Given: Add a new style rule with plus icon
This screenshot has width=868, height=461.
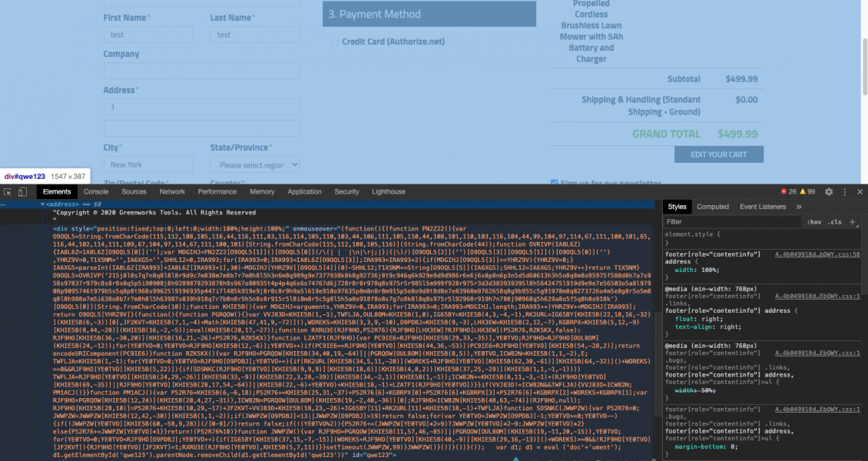Looking at the screenshot, I should point(853,222).
